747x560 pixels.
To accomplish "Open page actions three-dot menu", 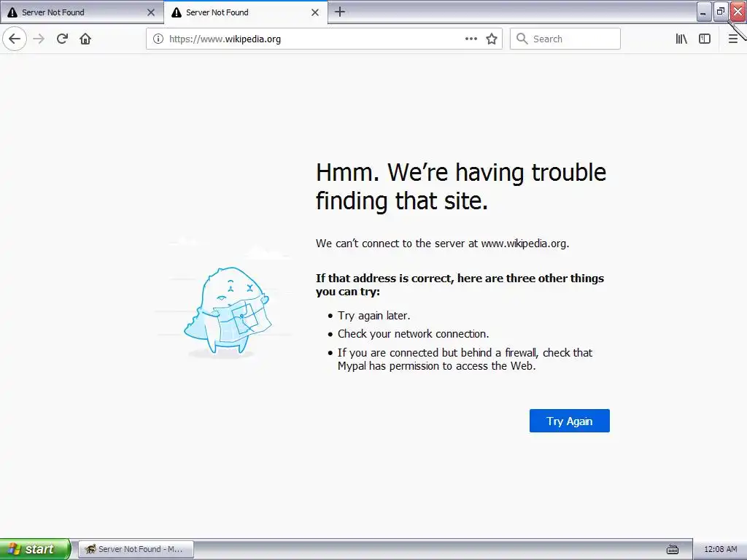I will click(471, 39).
